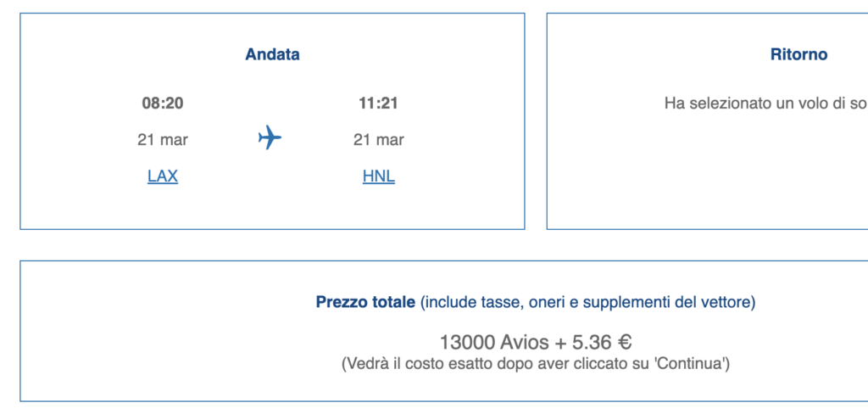868x414 pixels.
Task: Click empty area inside Ritorno box
Action: pyautogui.click(x=720, y=183)
